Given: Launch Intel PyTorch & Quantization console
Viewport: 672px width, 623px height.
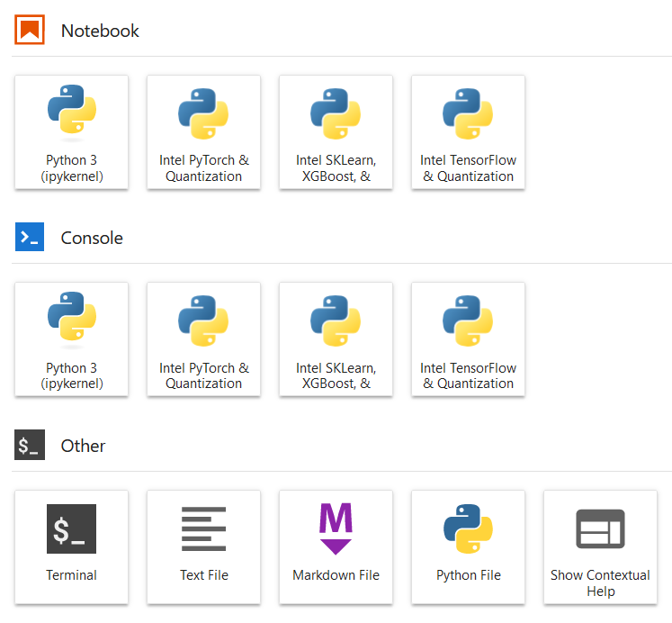Looking at the screenshot, I should [204, 339].
